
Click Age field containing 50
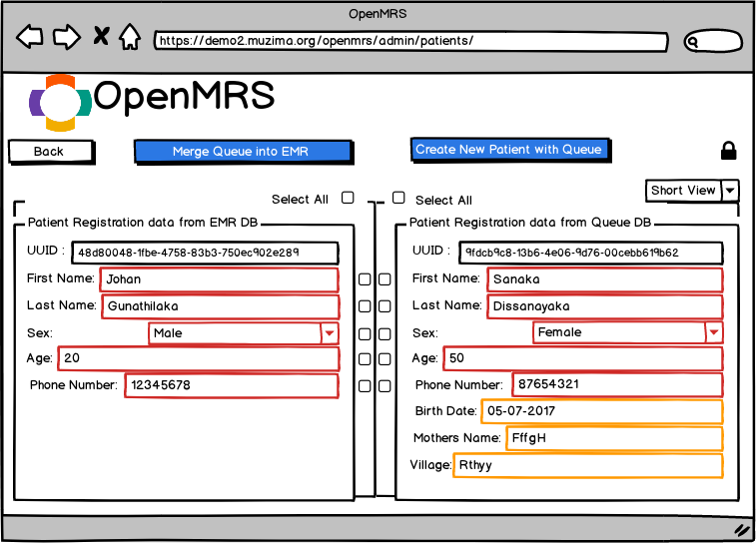[582, 358]
